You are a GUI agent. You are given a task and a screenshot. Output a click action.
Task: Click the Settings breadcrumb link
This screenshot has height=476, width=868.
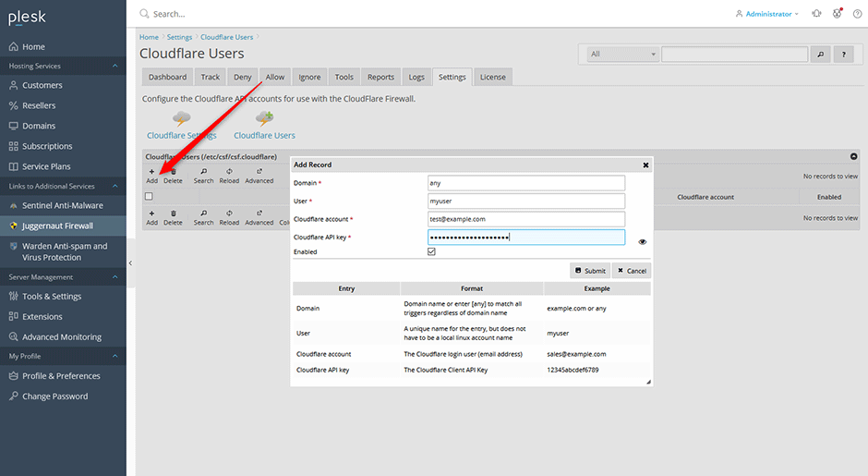pos(179,37)
